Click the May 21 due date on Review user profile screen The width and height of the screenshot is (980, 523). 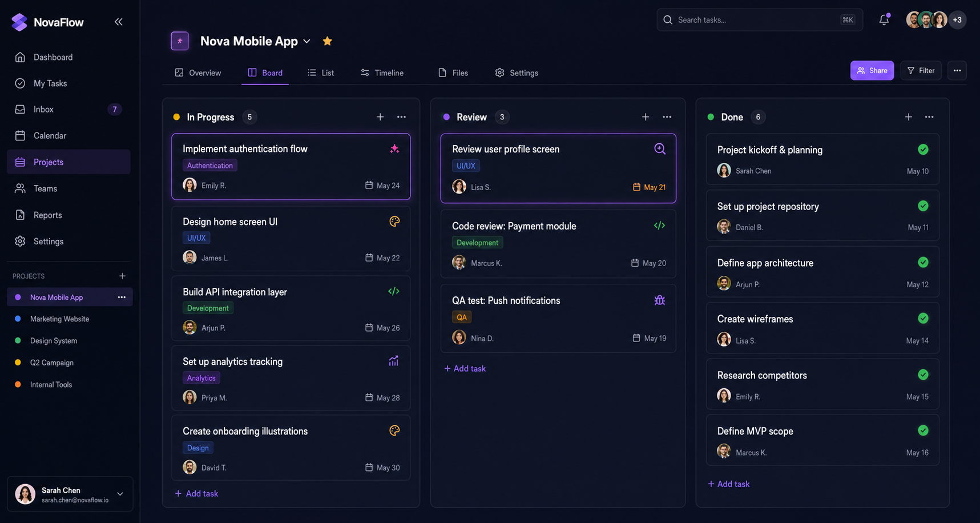pos(649,187)
